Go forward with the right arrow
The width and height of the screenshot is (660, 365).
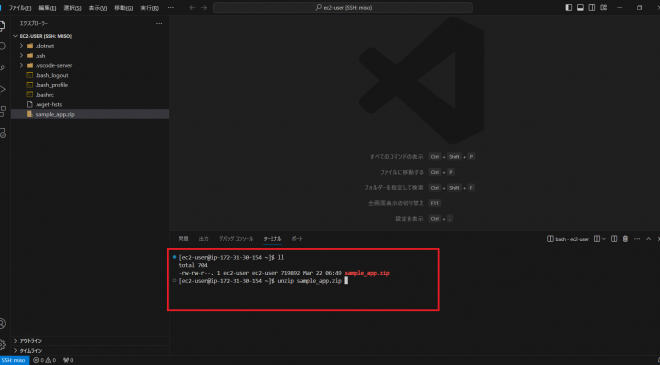[204, 8]
